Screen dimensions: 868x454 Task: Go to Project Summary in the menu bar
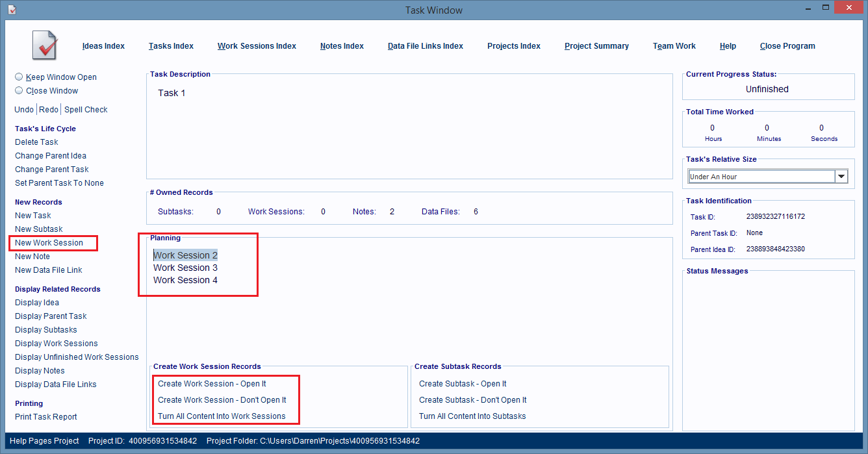click(596, 46)
